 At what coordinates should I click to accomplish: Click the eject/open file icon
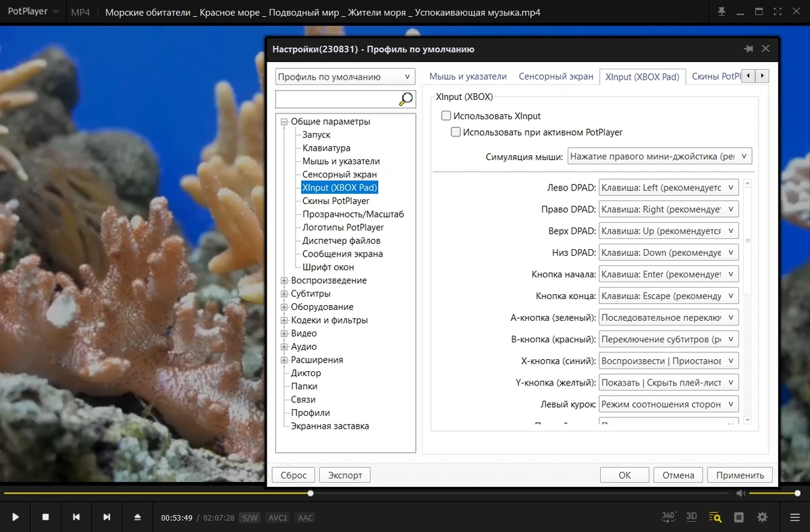pyautogui.click(x=138, y=517)
